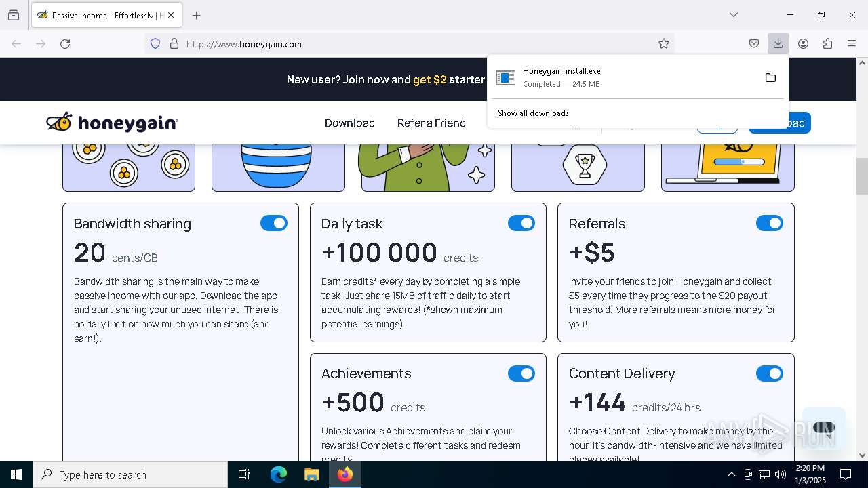Click the 20 cents/GB value
868x488 pixels.
pyautogui.click(x=116, y=253)
